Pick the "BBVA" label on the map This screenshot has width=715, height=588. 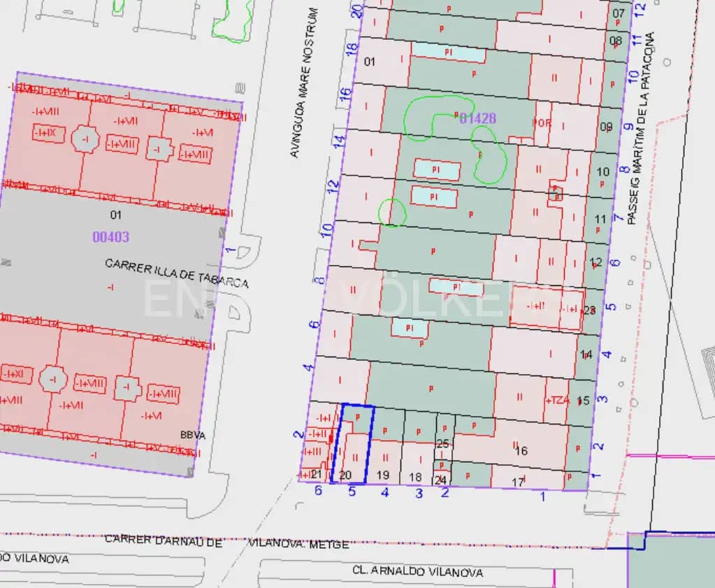(x=193, y=435)
